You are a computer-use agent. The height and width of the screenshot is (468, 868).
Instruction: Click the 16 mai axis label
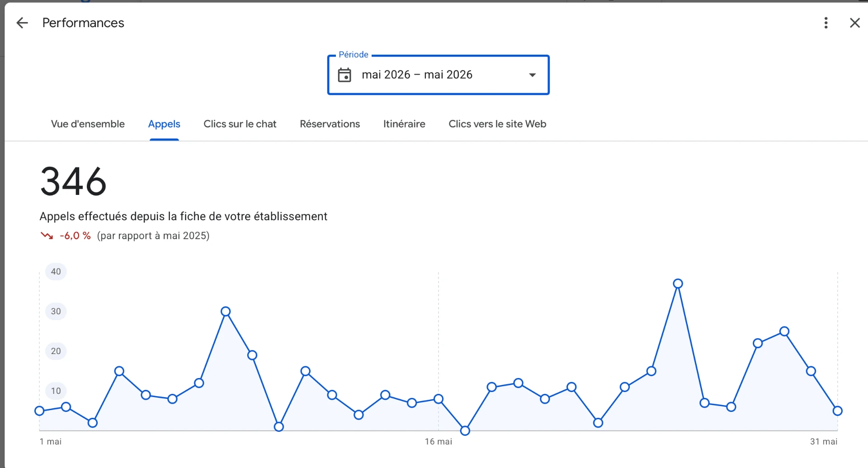click(438, 442)
